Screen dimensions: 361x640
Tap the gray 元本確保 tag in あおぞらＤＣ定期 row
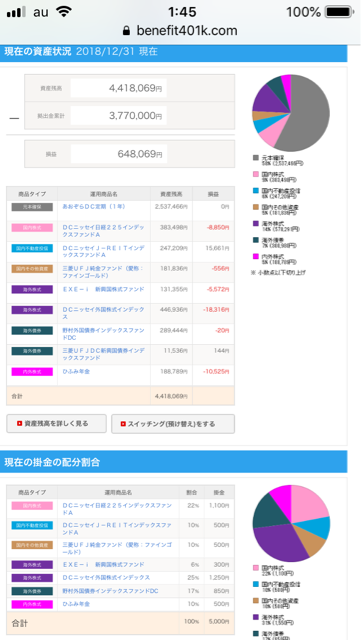tap(32, 207)
